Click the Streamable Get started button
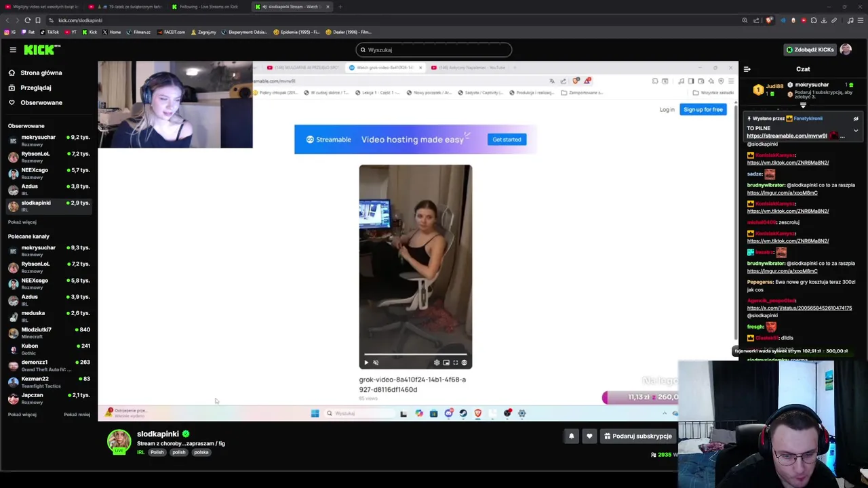Viewport: 868px width, 488px height. pos(507,140)
